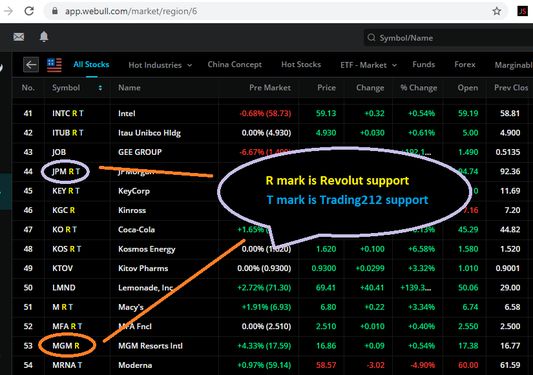Click the Kosmos Energy name

[x=147, y=249]
